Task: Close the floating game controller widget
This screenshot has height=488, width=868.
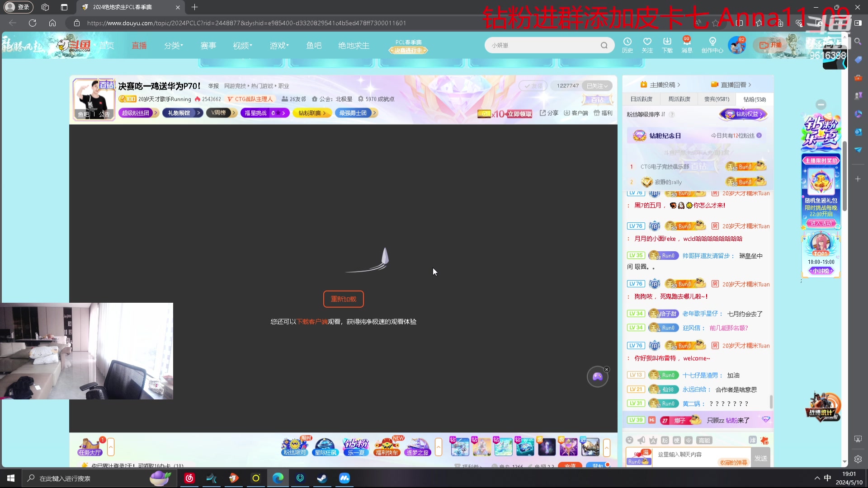Action: pos(607,370)
